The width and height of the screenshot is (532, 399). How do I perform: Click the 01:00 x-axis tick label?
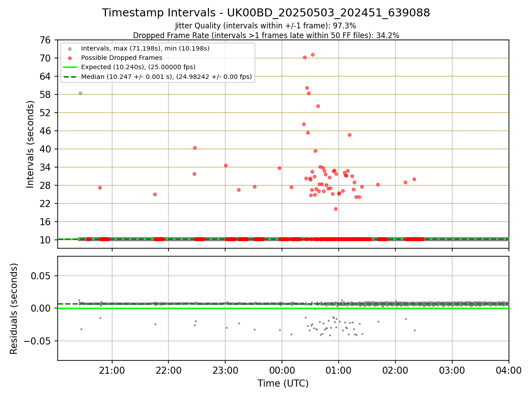pos(339,370)
